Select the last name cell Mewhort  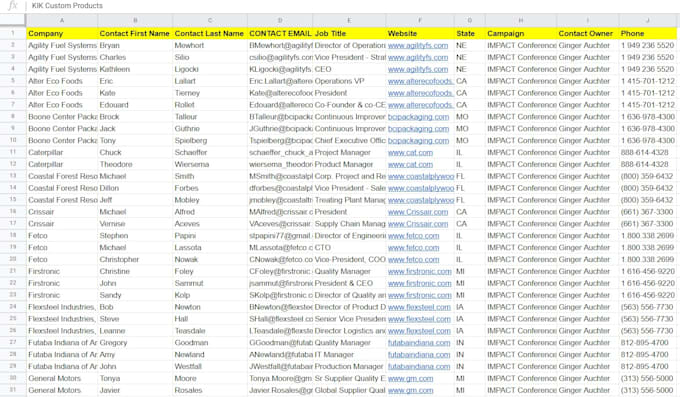pos(210,46)
